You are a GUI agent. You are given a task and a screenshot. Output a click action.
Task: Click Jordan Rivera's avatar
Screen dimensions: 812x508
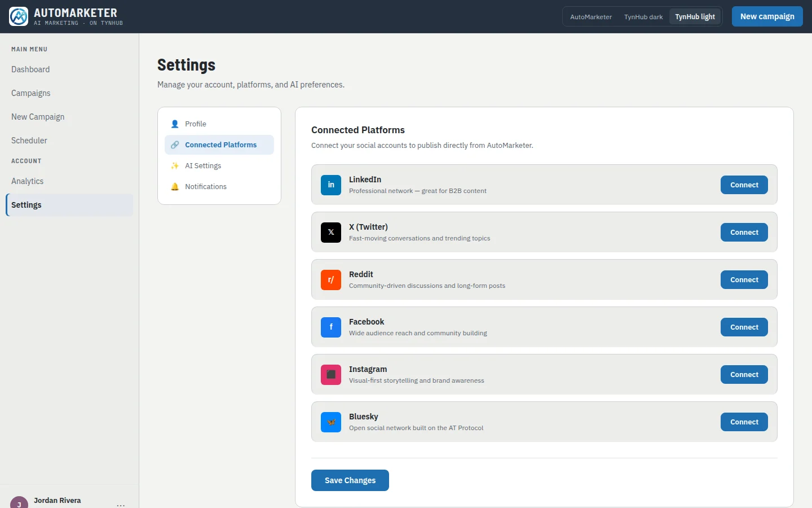coord(19,502)
